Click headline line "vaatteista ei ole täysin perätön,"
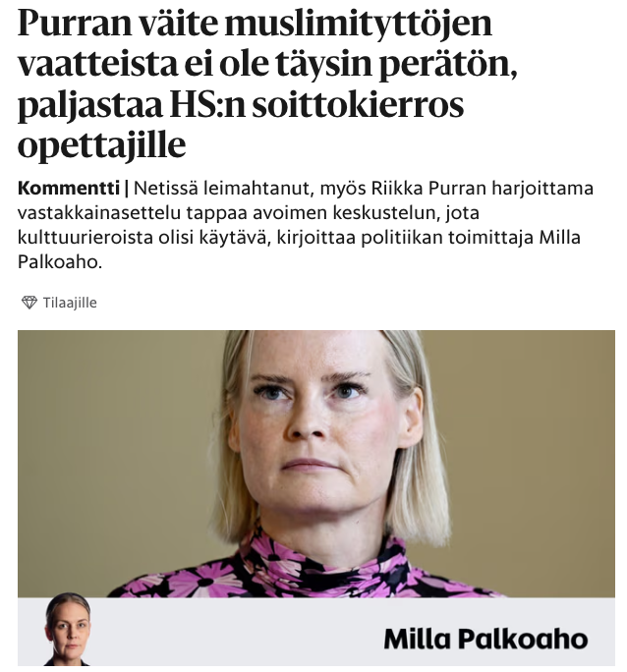The height and width of the screenshot is (672, 627). 267,64
